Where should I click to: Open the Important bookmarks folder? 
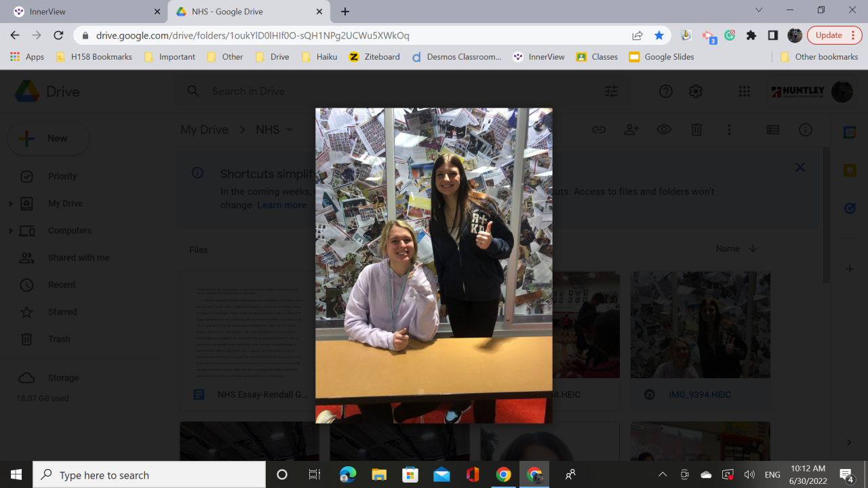coord(170,57)
